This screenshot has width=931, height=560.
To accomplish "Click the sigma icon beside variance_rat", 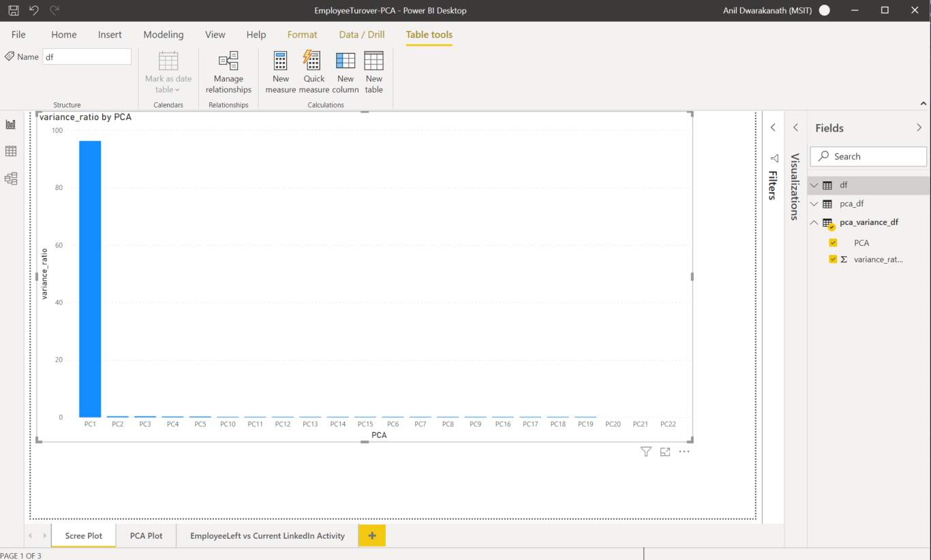I will pyautogui.click(x=844, y=260).
